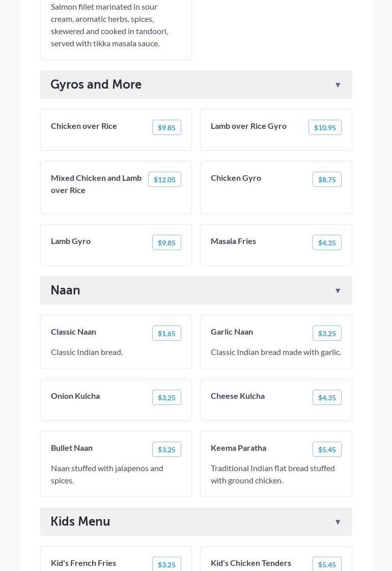The height and width of the screenshot is (571, 392).
Task: Click the Naan section heading
Action: pos(66,290)
